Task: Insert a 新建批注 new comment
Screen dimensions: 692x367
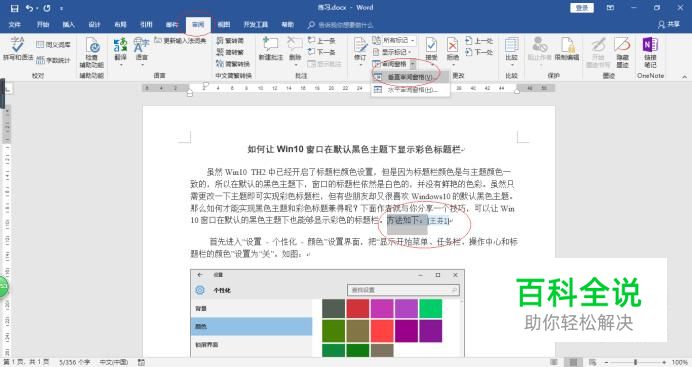Action: (271, 49)
